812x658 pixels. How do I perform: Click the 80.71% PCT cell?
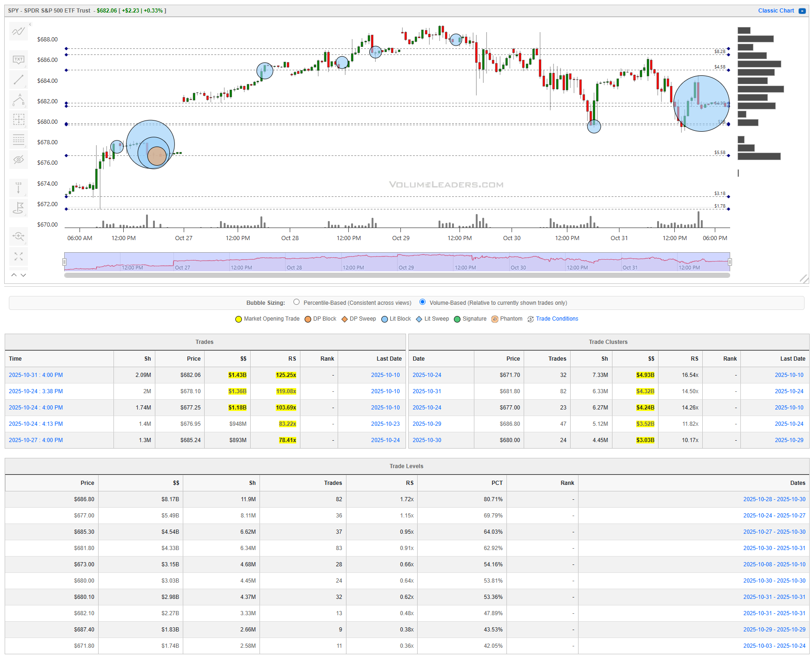pyautogui.click(x=493, y=499)
